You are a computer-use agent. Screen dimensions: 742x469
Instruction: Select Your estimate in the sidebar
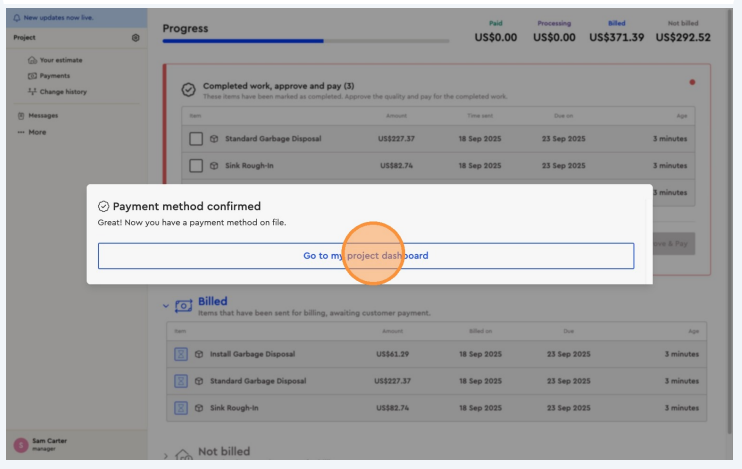(61, 60)
